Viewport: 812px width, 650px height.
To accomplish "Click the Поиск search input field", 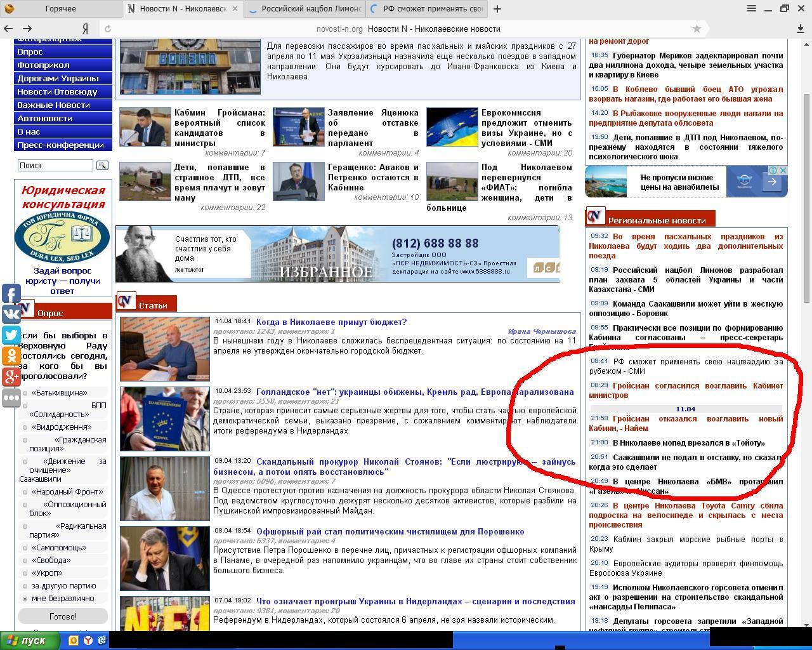I will click(x=56, y=166).
